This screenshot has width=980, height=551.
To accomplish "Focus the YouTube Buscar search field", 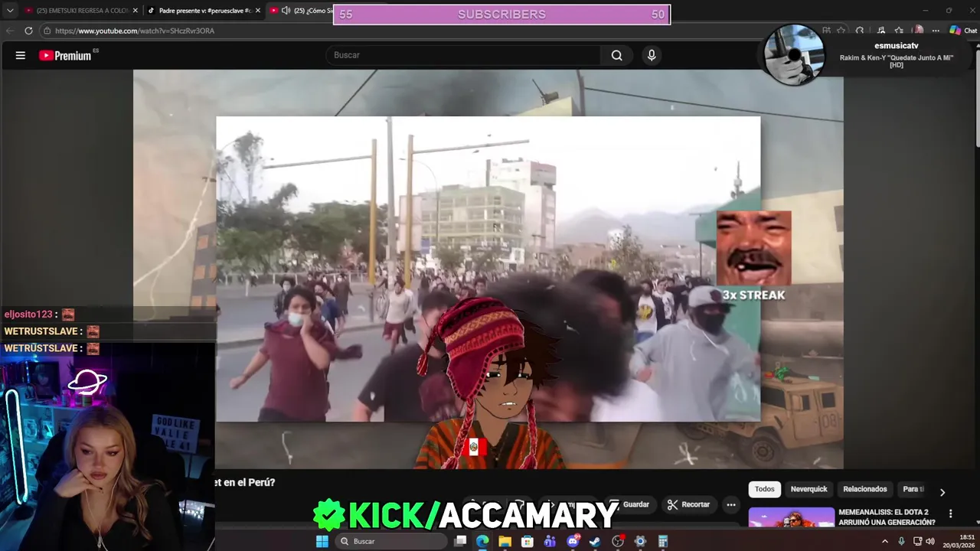I will point(464,55).
